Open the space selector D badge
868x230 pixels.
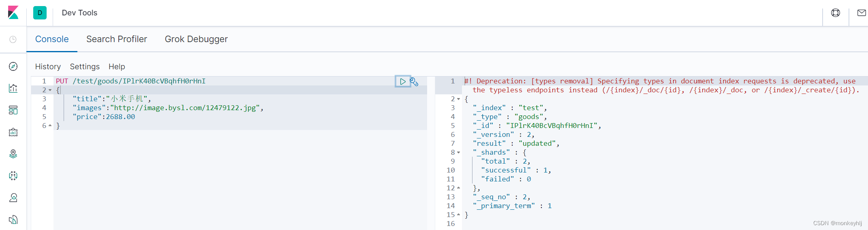coord(40,13)
